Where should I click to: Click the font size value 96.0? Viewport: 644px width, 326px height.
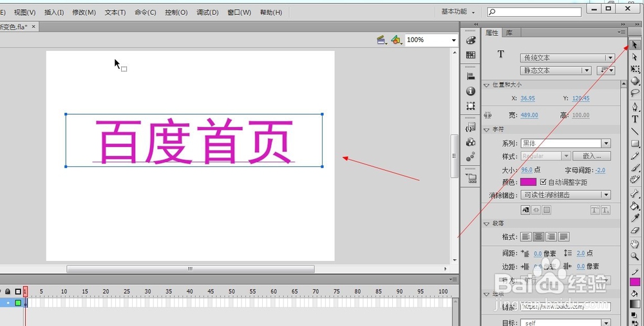tap(527, 170)
